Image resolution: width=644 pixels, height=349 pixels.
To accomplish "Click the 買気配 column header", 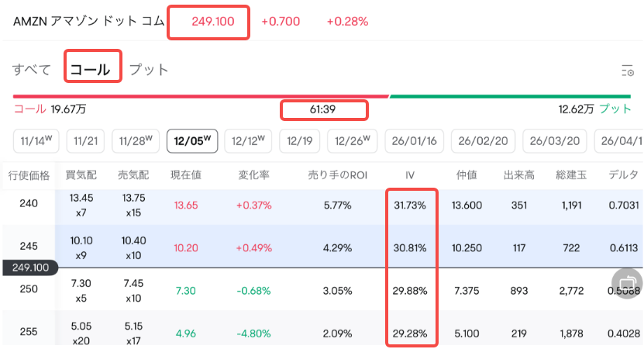I will click(81, 175).
